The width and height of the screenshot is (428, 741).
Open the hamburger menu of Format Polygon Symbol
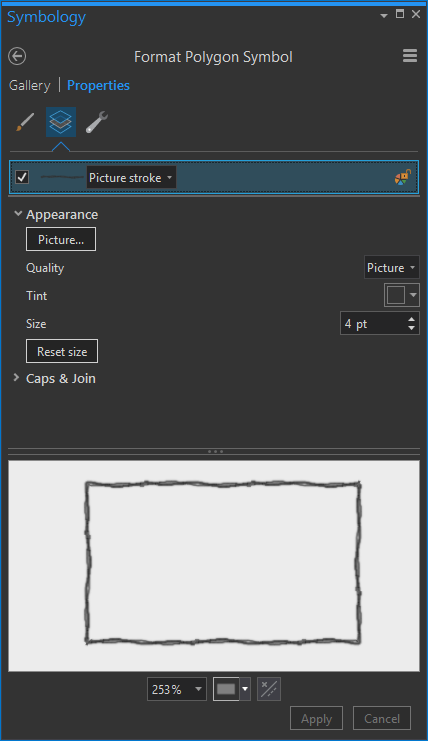coord(410,56)
